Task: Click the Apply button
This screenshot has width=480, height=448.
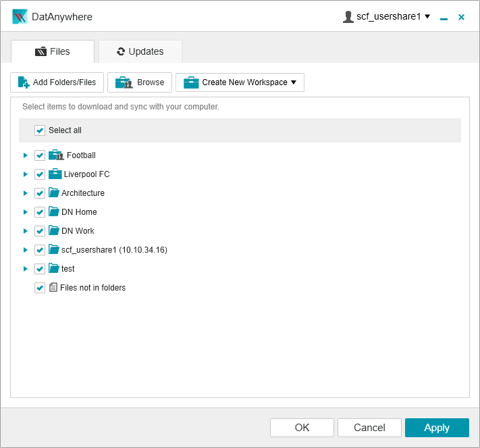Action: click(437, 428)
